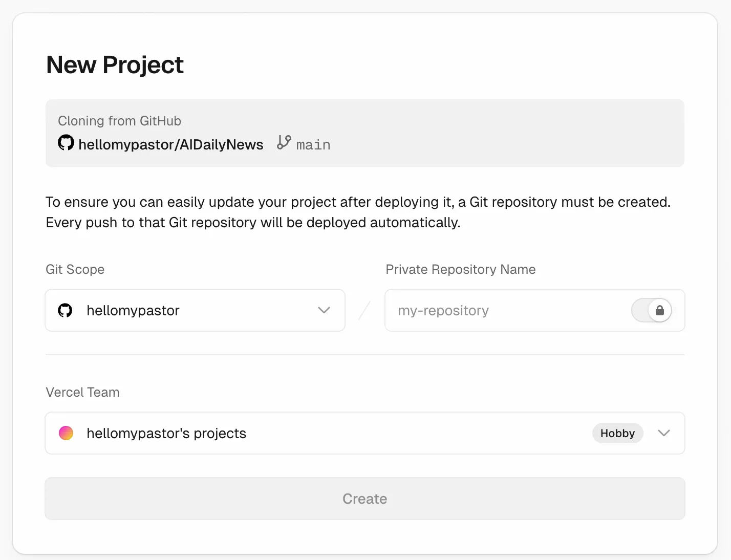Click the GitHub icon beside hellomypastor/AIDailyNews
This screenshot has height=560, width=731.
66,143
